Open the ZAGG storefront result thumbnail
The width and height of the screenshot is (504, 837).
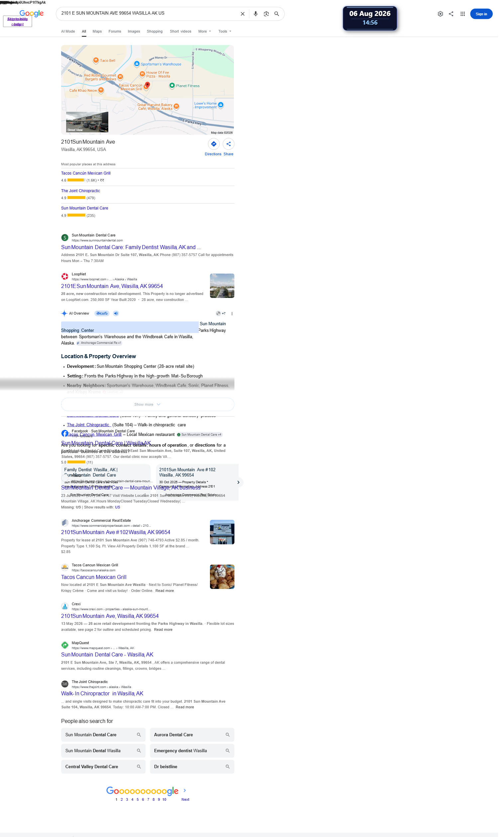pos(222,532)
